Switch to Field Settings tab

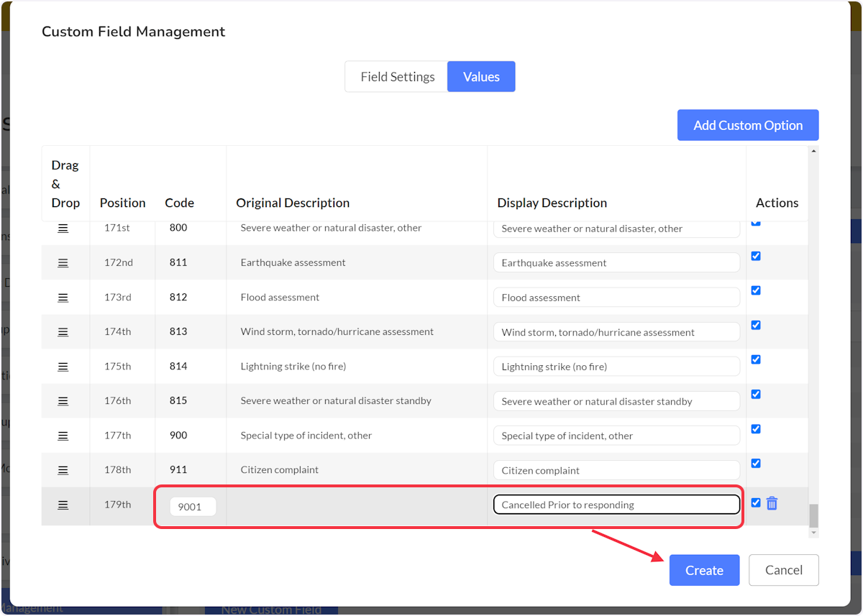click(397, 76)
